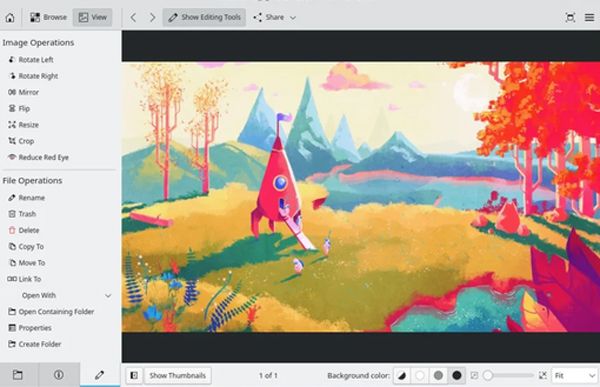Switch to Information sidebar tab
Viewport: 600px width, 387px height.
pos(59,375)
